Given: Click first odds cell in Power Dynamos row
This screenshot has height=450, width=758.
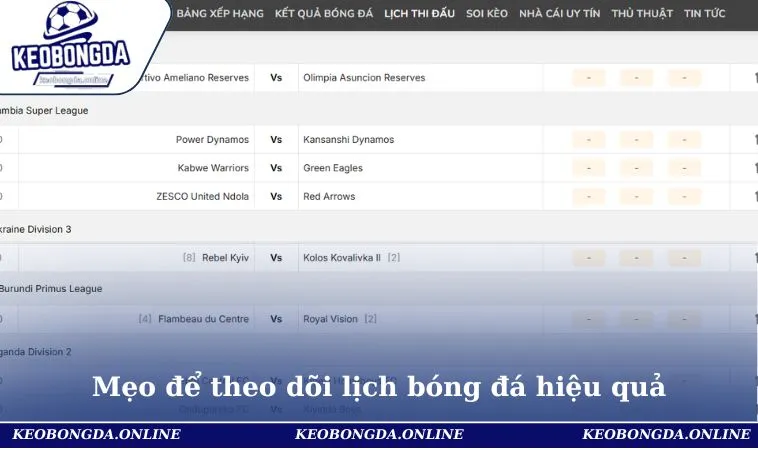Looking at the screenshot, I should pyautogui.click(x=589, y=140).
